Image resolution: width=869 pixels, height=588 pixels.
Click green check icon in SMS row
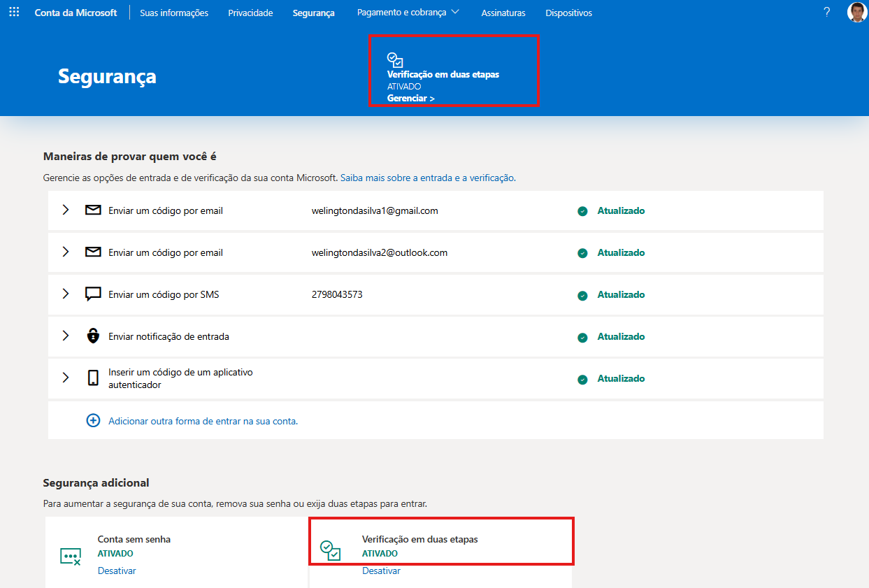tap(582, 295)
